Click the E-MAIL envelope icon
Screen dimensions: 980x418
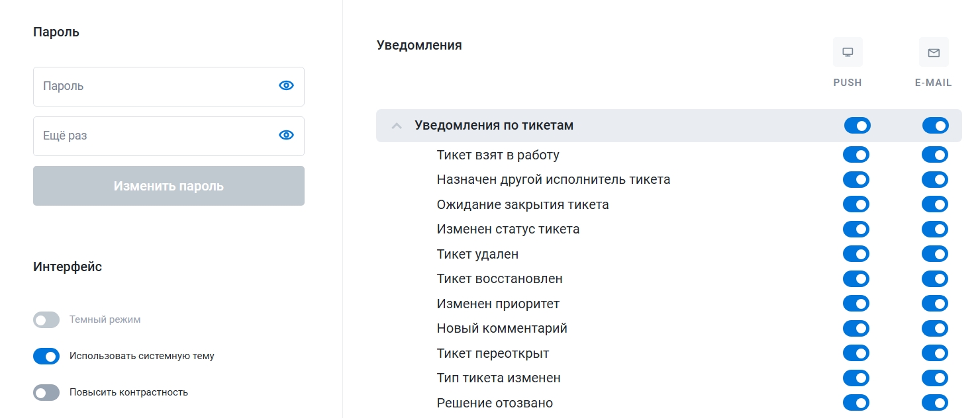point(934,52)
